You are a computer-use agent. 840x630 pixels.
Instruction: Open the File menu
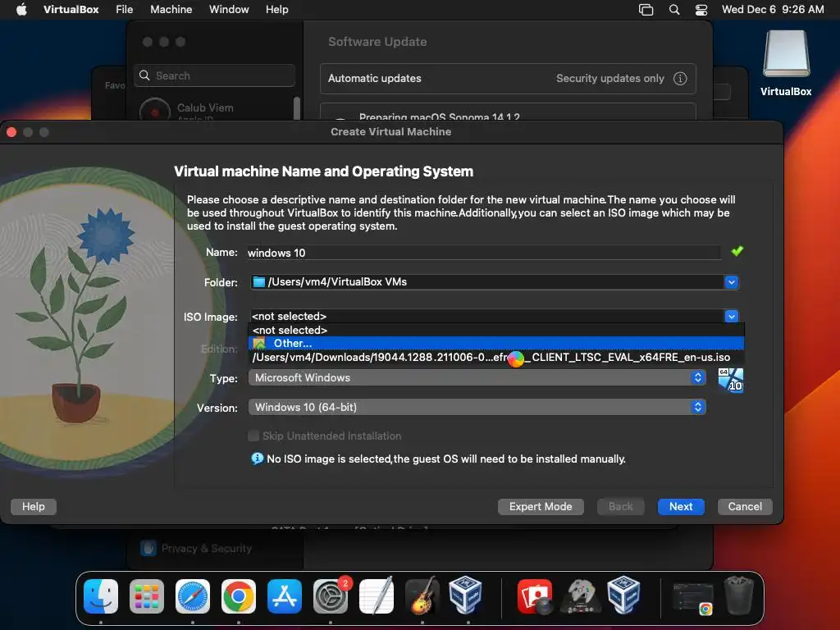tap(125, 9)
